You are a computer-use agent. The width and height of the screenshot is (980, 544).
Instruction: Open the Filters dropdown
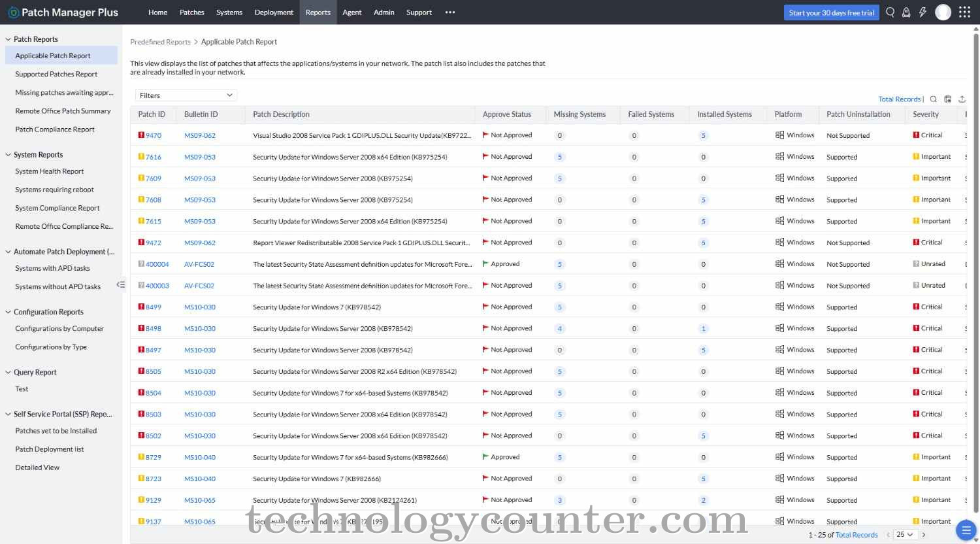click(186, 95)
